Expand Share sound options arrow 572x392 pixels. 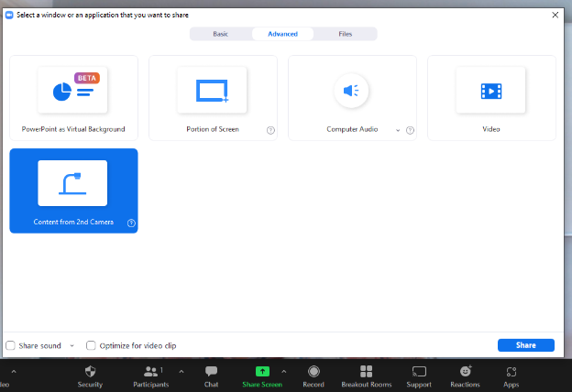tap(71, 345)
